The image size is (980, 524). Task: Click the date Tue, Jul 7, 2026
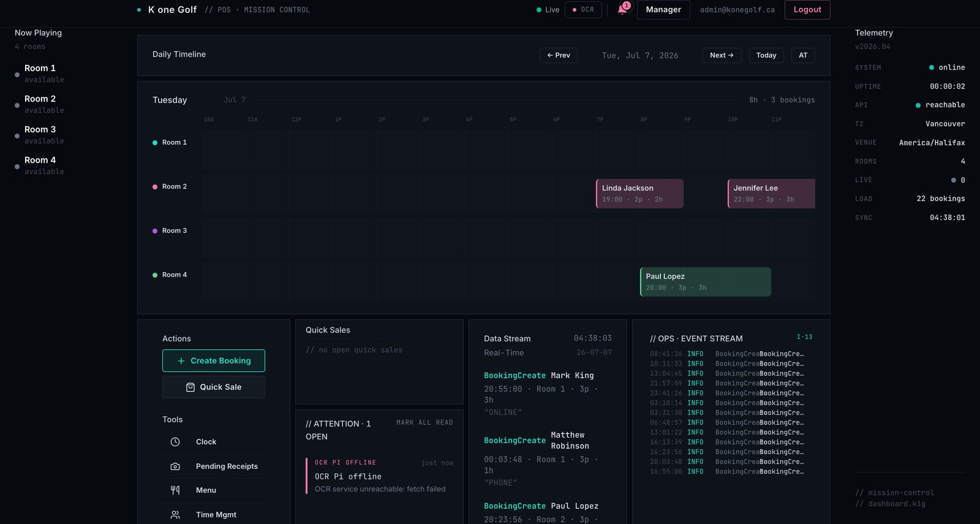coord(640,55)
